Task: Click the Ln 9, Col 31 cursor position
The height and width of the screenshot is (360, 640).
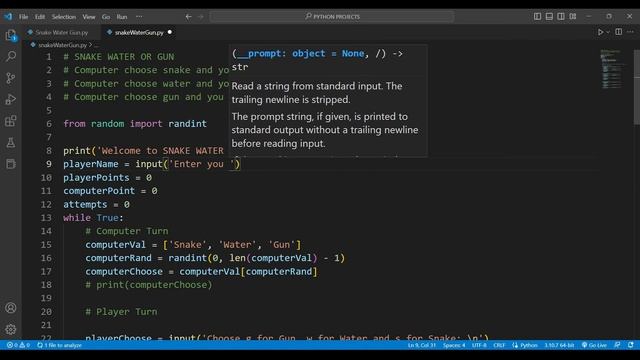Action: pyautogui.click(x=422, y=345)
